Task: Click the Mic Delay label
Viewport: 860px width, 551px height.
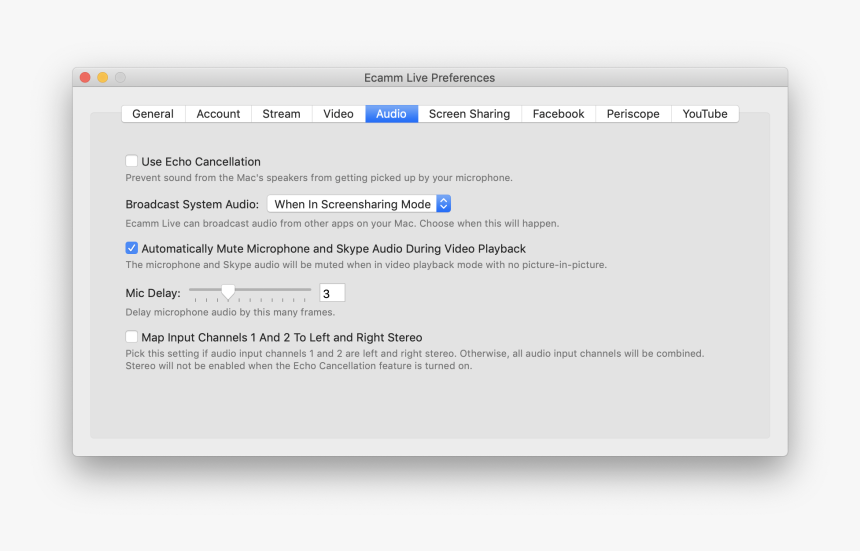Action: coord(153,293)
